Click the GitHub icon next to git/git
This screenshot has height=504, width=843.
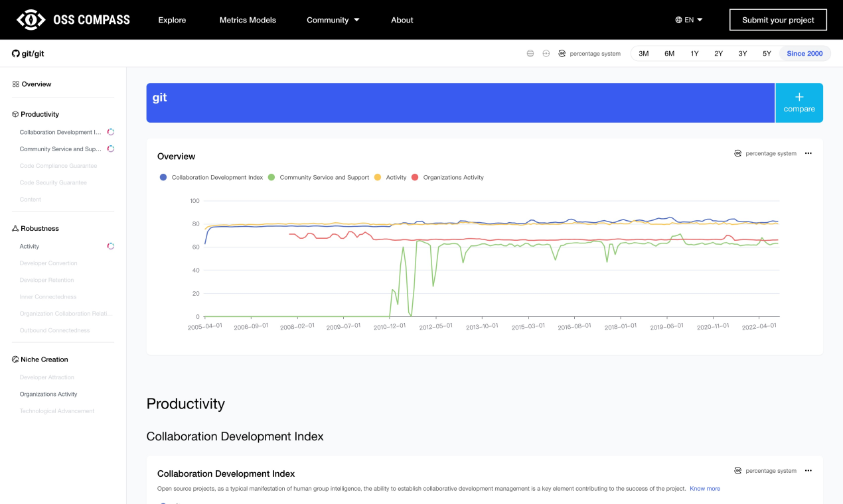tap(16, 54)
